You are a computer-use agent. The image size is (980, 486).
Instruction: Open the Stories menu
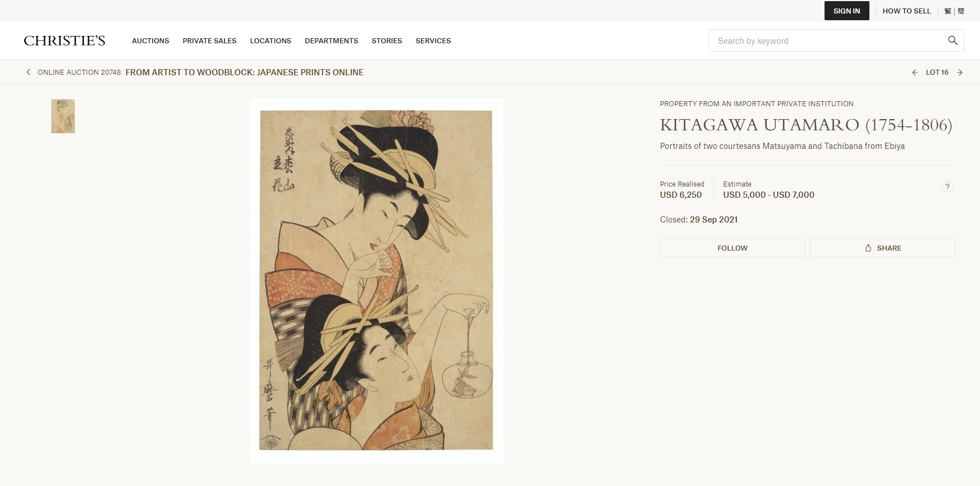click(x=387, y=40)
